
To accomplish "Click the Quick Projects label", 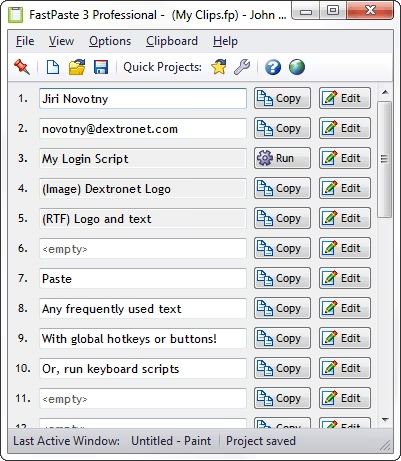I will 163,67.
